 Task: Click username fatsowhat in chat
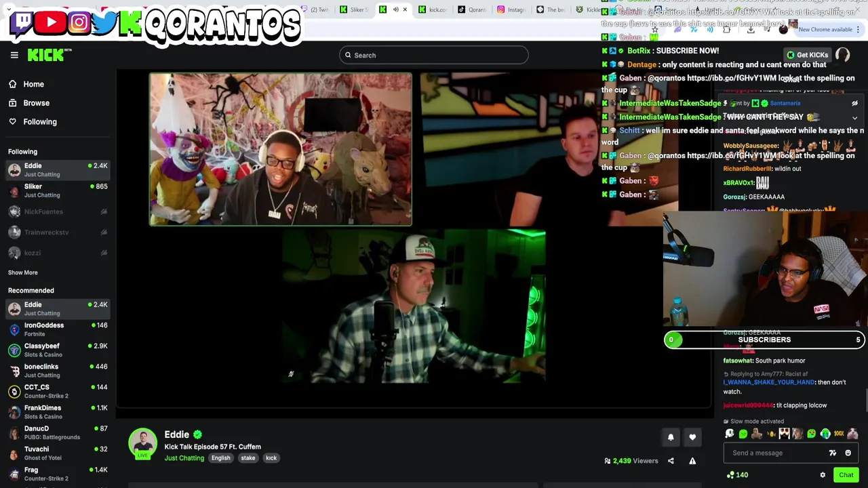coord(738,361)
